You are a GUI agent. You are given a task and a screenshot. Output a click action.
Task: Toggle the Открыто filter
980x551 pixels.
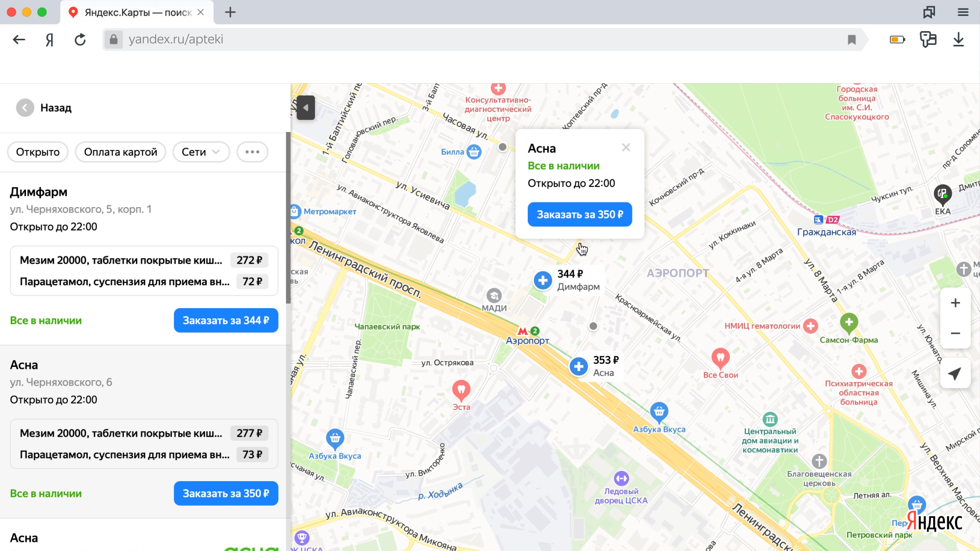point(38,152)
